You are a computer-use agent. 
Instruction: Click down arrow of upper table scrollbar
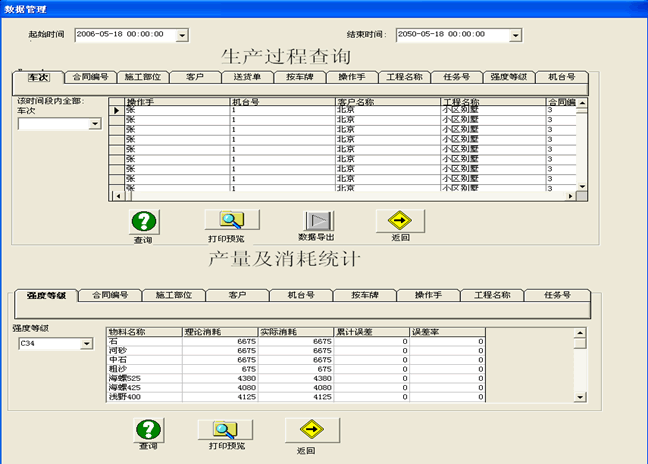coord(582,187)
